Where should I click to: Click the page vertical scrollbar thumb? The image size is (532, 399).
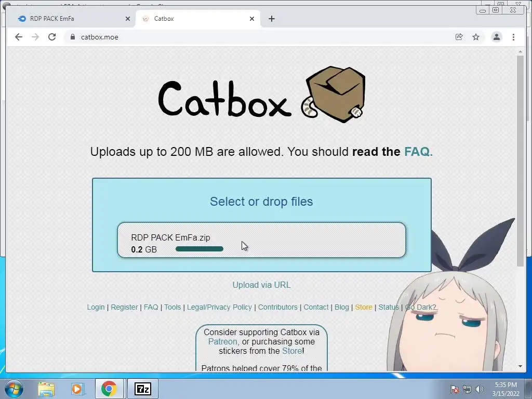tap(521, 160)
